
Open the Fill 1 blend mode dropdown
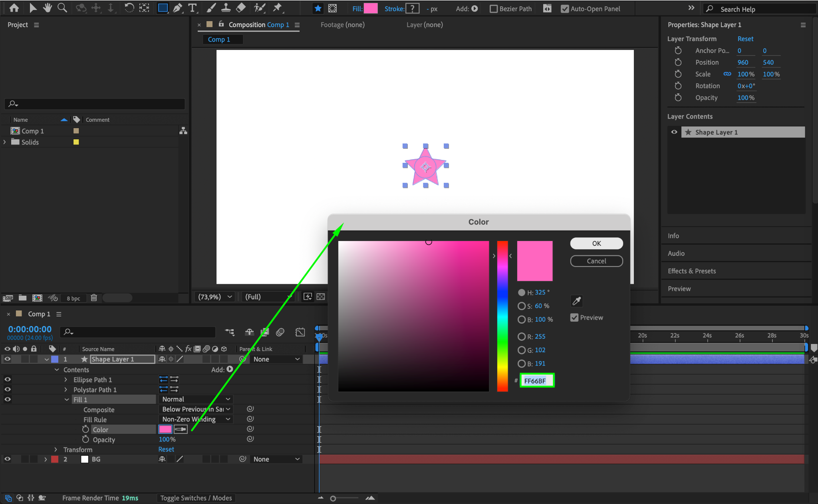click(196, 399)
